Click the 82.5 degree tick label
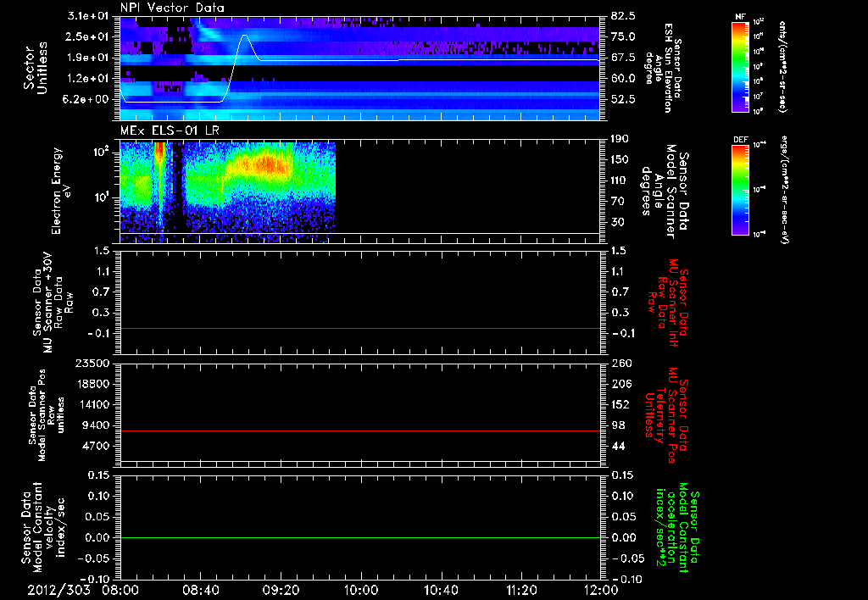 pyautogui.click(x=623, y=16)
